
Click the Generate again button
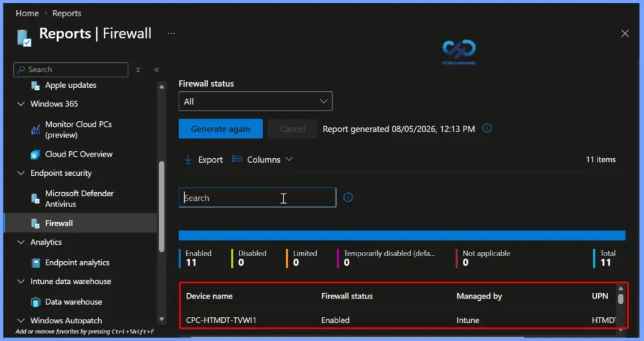[221, 129]
